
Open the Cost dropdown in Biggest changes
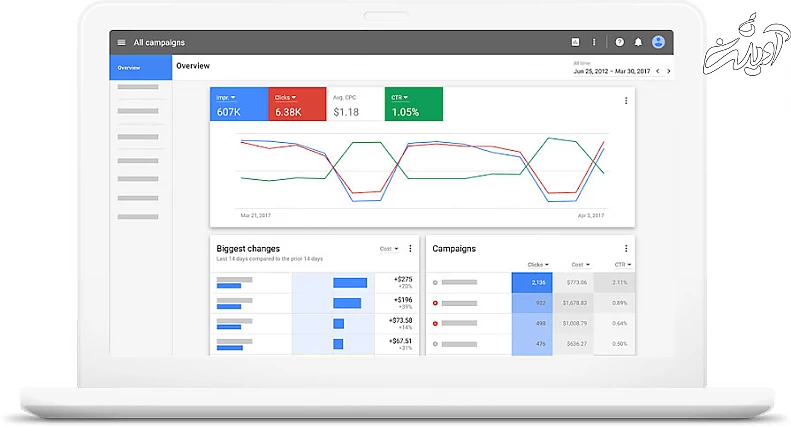(x=389, y=248)
